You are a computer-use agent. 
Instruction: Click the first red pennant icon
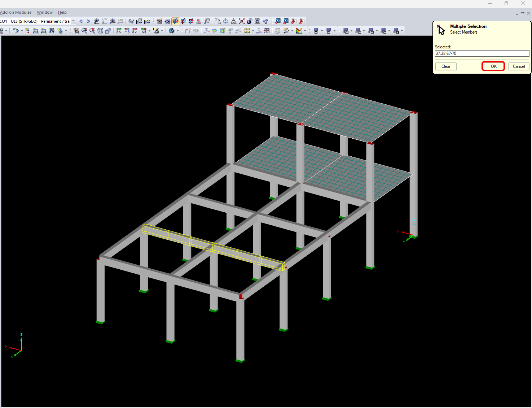pyautogui.click(x=294, y=21)
